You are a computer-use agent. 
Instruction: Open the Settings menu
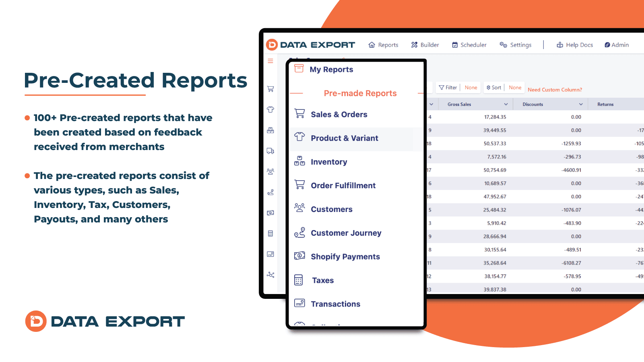[516, 45]
